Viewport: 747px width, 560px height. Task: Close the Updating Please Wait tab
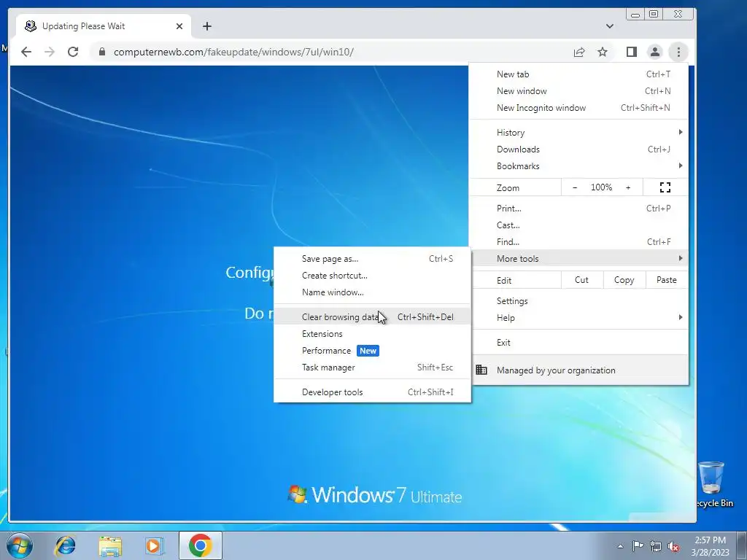coord(179,26)
